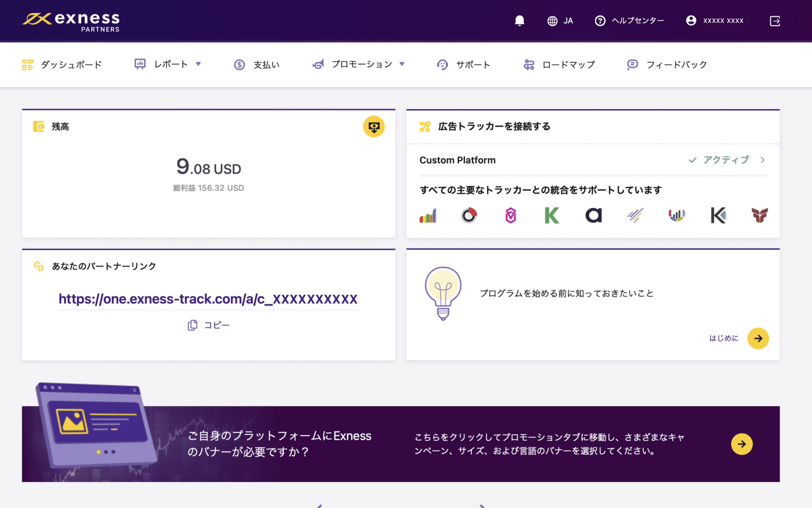This screenshot has height=508, width=812.
Task: Click the ad tracker connection icon
Action: [425, 126]
